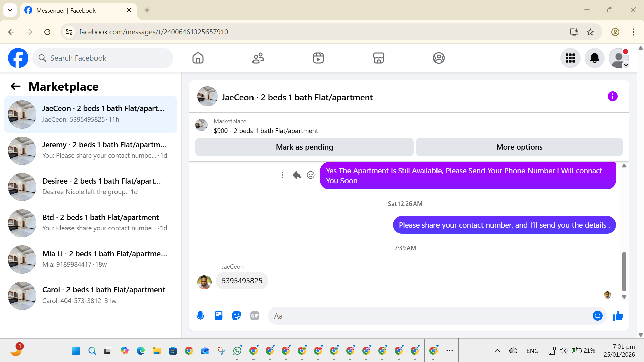Open the account profile menu
Viewport: 644px width, 362px height.
(618, 58)
